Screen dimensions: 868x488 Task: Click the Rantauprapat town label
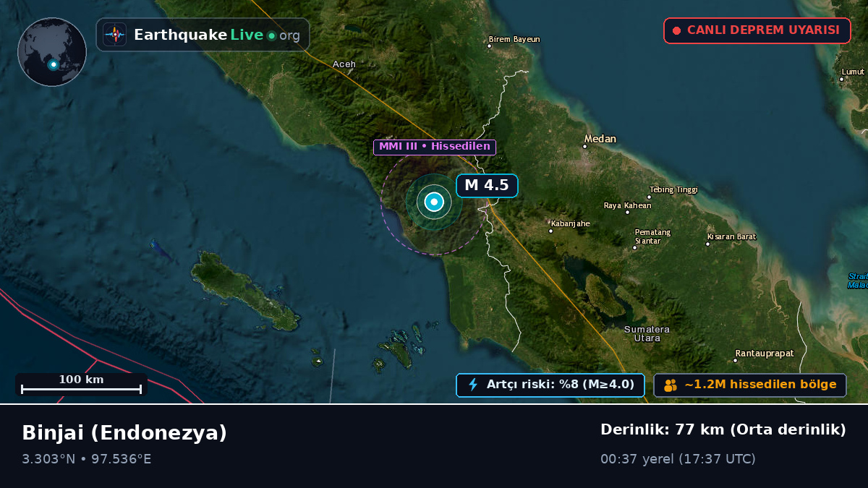pos(765,353)
